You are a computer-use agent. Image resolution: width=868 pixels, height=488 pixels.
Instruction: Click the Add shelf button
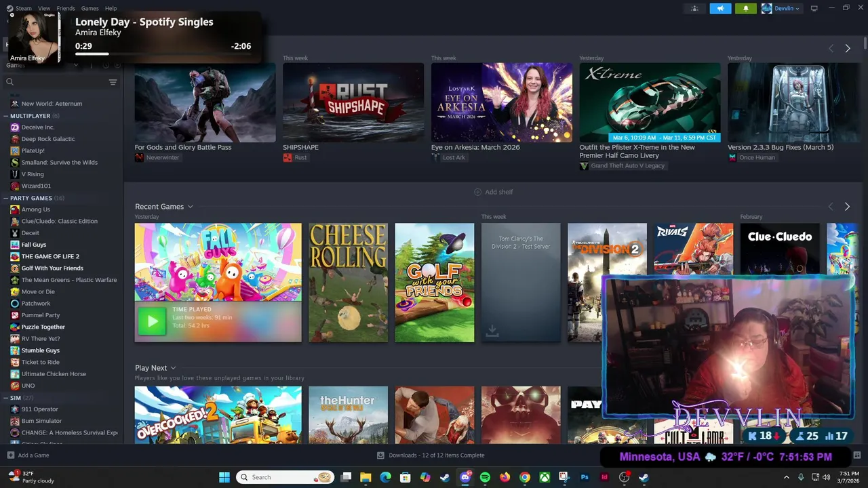pos(493,192)
